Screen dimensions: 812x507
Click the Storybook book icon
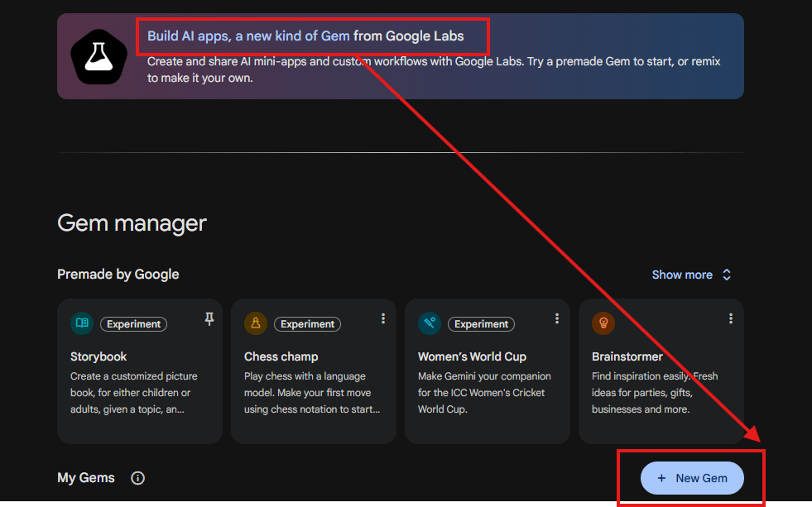click(82, 323)
